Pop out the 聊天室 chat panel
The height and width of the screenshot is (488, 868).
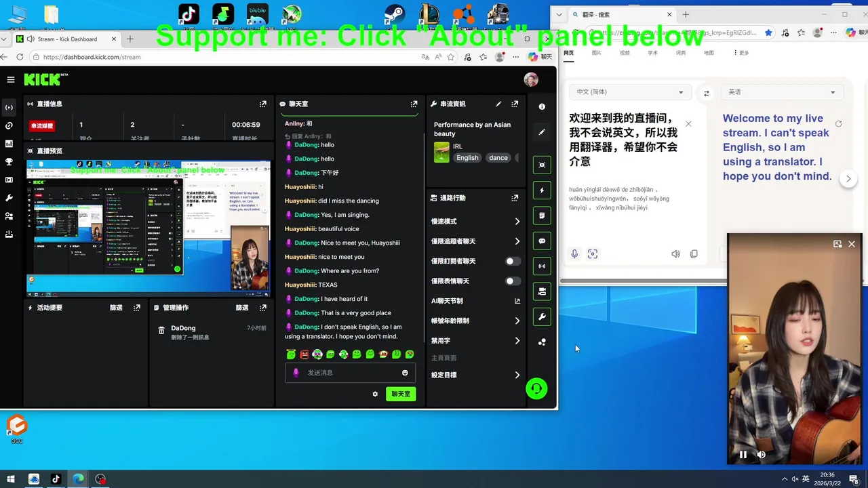[414, 104]
